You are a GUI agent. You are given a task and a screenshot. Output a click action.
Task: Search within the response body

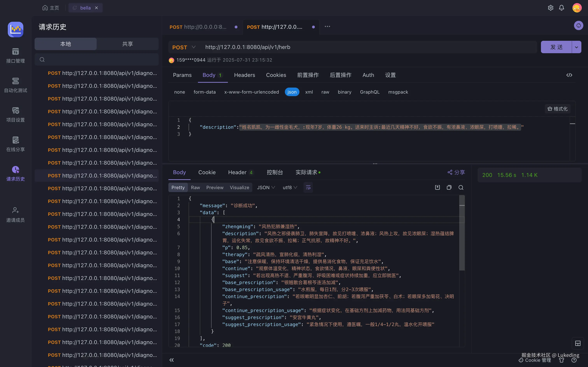461,188
